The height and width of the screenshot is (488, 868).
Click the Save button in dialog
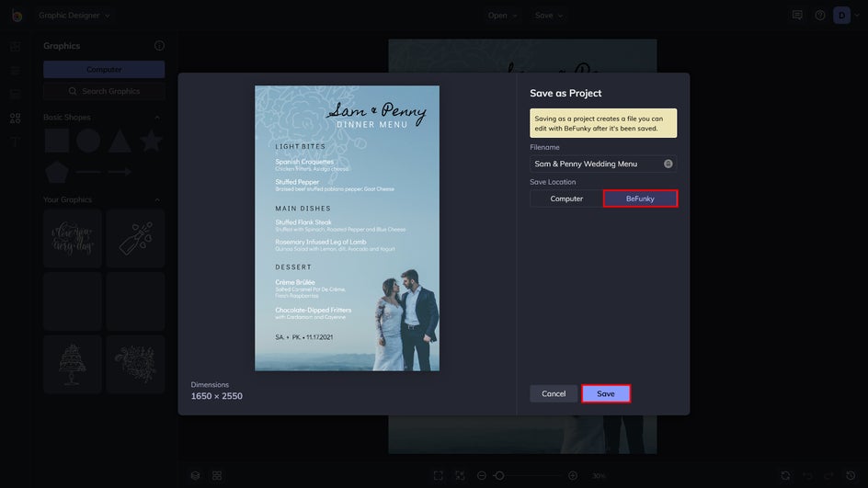(x=606, y=393)
